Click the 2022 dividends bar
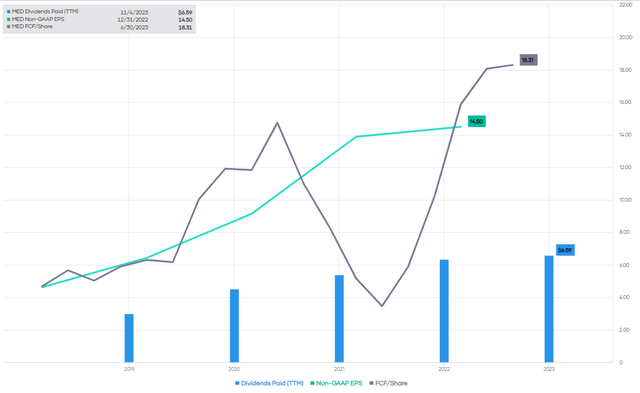The width and height of the screenshot is (640, 393). (x=444, y=311)
